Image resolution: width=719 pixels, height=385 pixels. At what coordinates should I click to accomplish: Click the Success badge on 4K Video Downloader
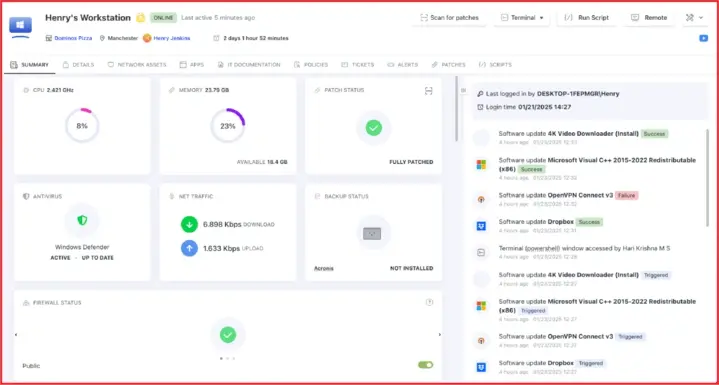[654, 134]
